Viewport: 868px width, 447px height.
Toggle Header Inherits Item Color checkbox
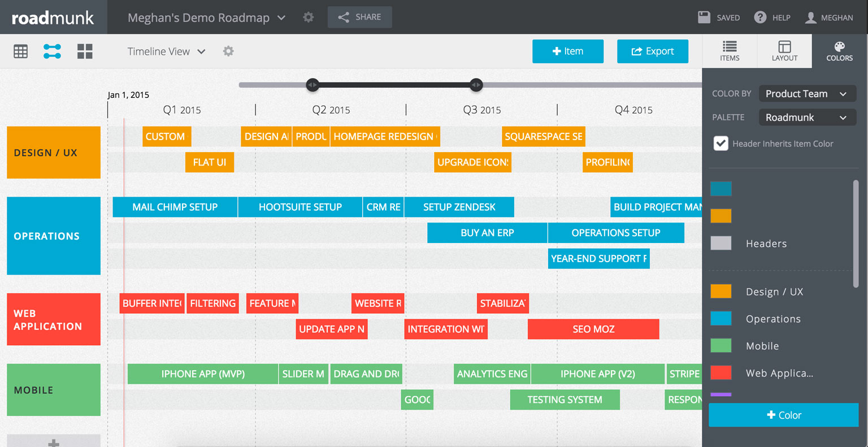721,144
